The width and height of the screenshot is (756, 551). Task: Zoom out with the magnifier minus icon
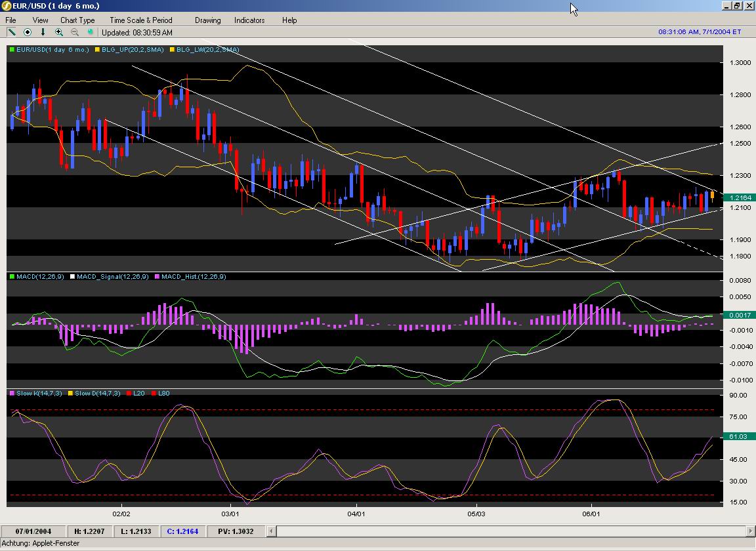pos(75,32)
